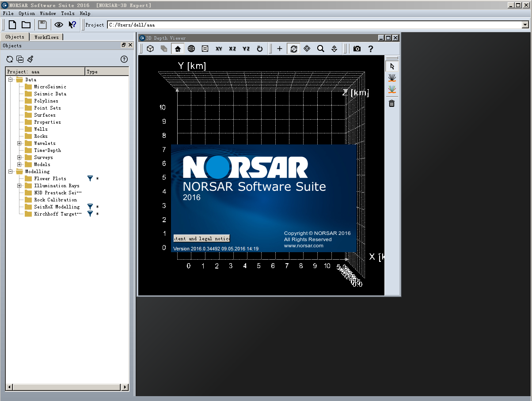
Task: Click the Project: aaa column header
Action: 45,72
